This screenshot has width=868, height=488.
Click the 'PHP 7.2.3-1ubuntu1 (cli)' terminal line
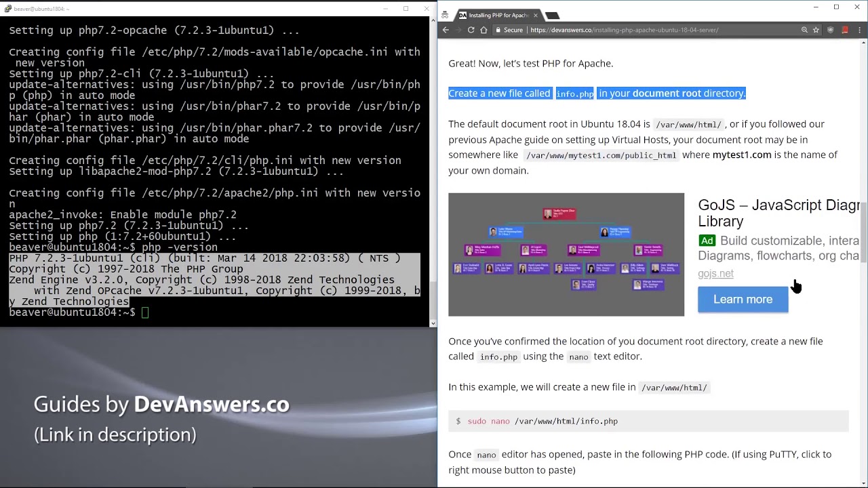(205, 258)
